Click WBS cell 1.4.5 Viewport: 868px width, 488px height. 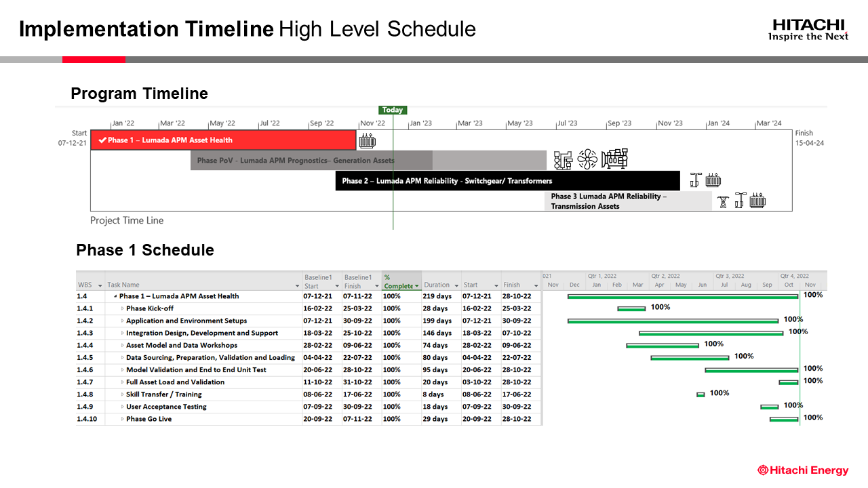coord(90,357)
